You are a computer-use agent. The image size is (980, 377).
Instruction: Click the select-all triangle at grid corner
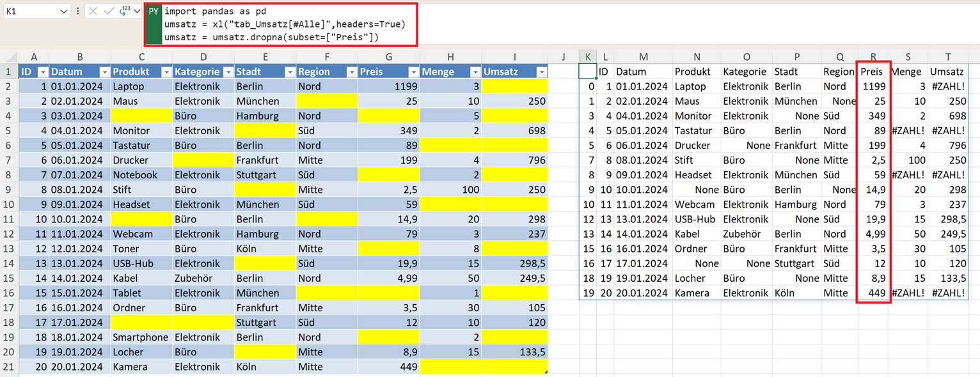9,57
